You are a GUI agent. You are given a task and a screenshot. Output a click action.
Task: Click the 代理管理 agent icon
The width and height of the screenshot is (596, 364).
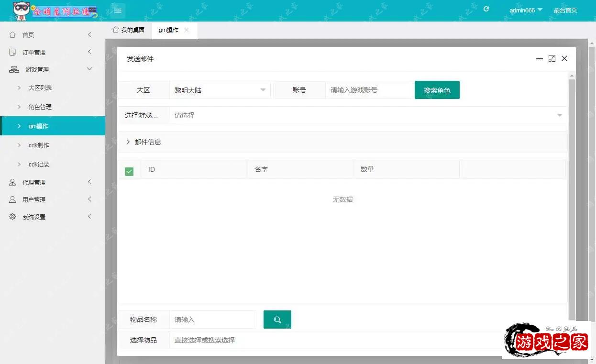13,182
